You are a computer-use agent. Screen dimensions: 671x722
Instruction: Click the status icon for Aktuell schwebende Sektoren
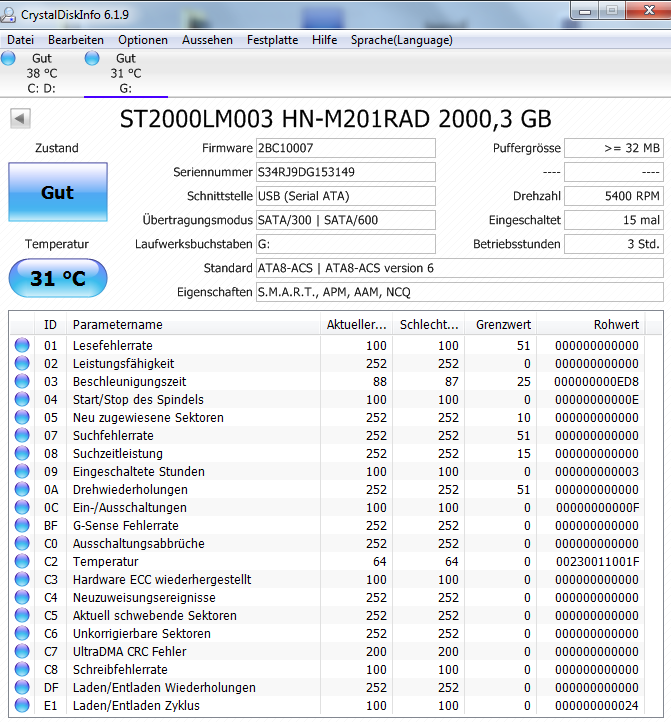22,615
